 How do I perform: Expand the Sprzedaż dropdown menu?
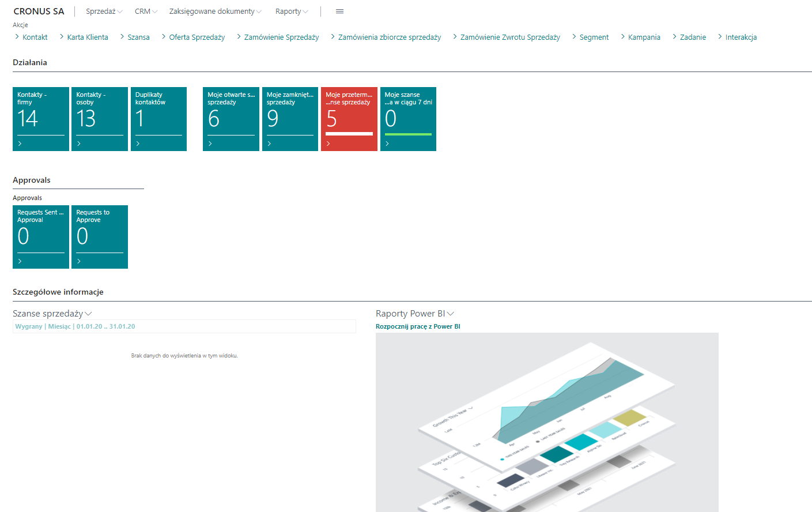[104, 12]
